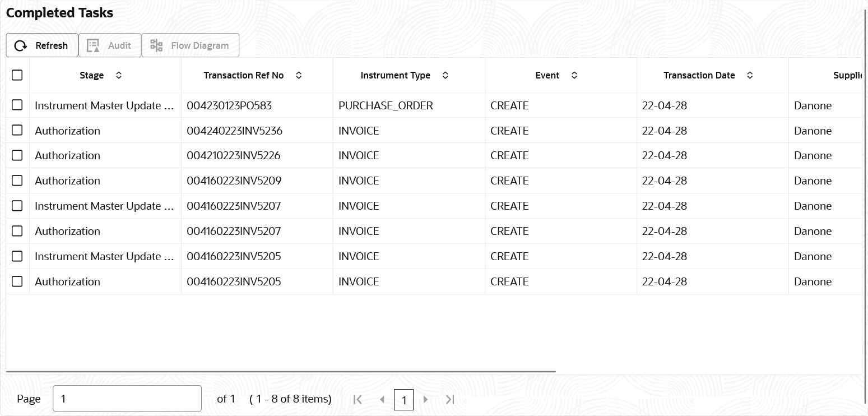The height and width of the screenshot is (416, 868).
Task: Select page 1 in the pagination control
Action: [x=404, y=399]
